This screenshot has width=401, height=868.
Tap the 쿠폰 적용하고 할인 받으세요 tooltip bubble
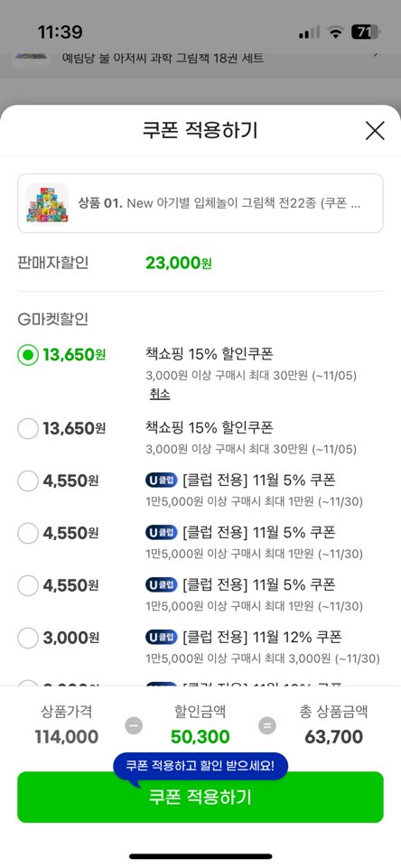click(x=200, y=767)
